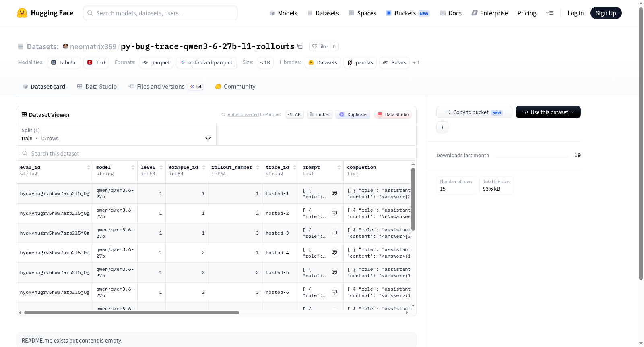The width and height of the screenshot is (644, 347).
Task: Open the Data Studio tab
Action: point(97,86)
